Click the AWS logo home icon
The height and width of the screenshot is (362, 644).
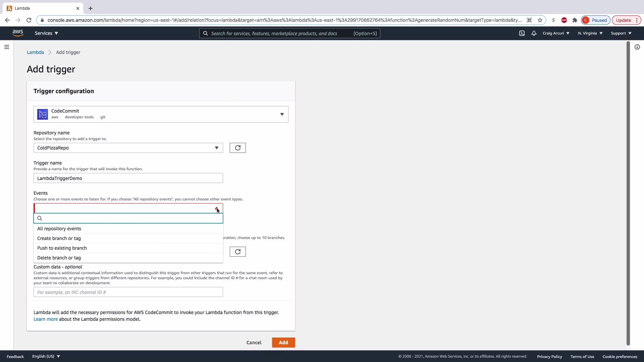(x=18, y=33)
